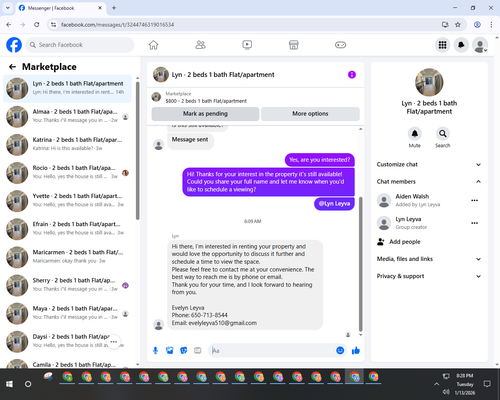500x400 pixels.
Task: Expand Customize chat section
Action: point(429,164)
